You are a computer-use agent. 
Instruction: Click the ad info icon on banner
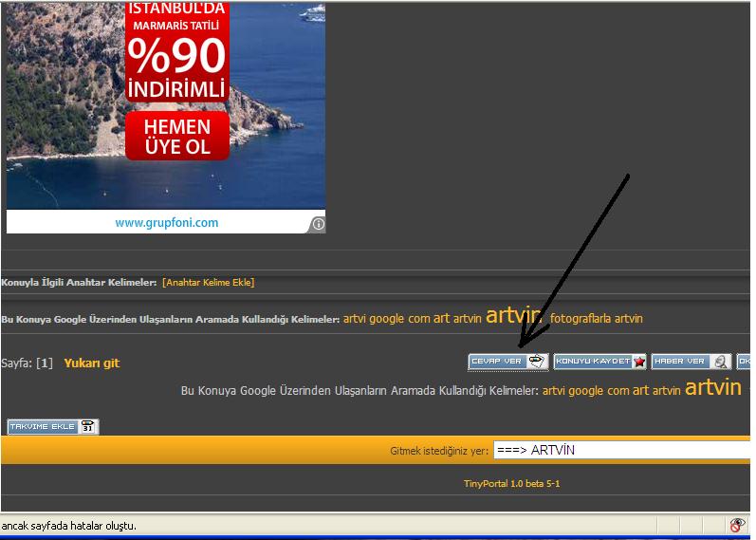[318, 224]
